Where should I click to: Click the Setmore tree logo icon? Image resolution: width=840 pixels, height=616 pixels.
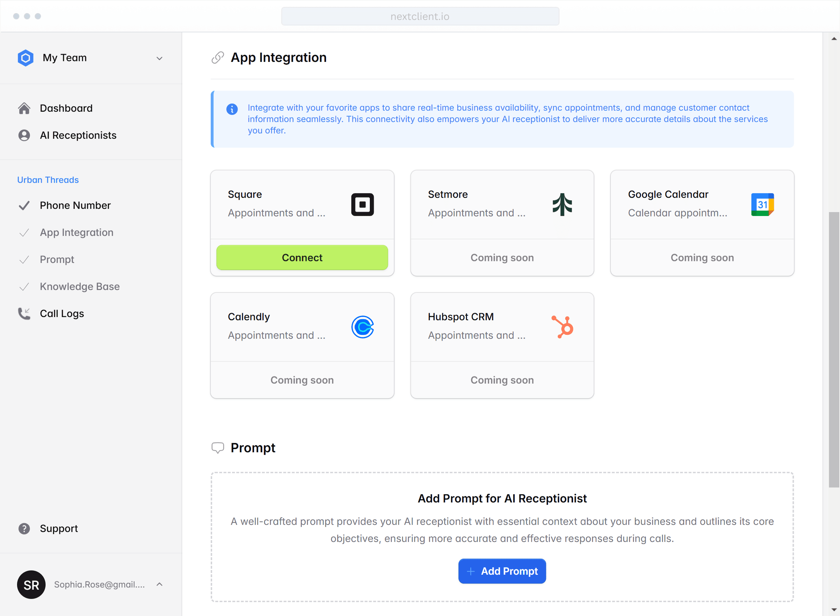pos(562,204)
